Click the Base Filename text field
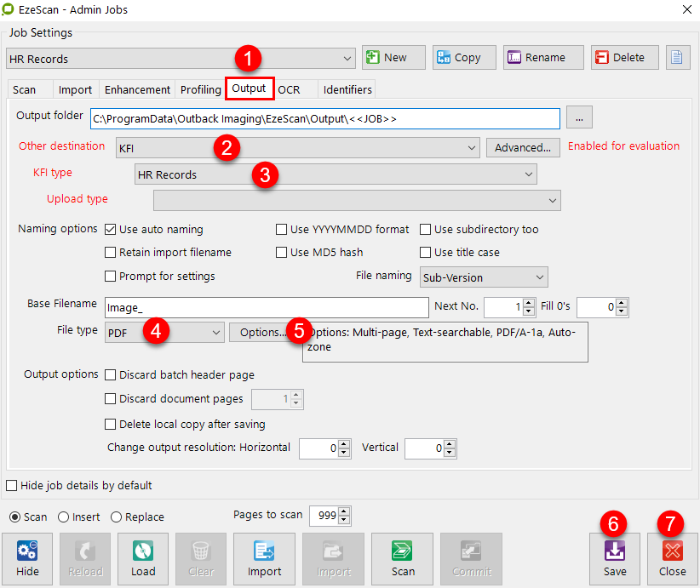Viewport: 700px width, 588px height. click(266, 307)
